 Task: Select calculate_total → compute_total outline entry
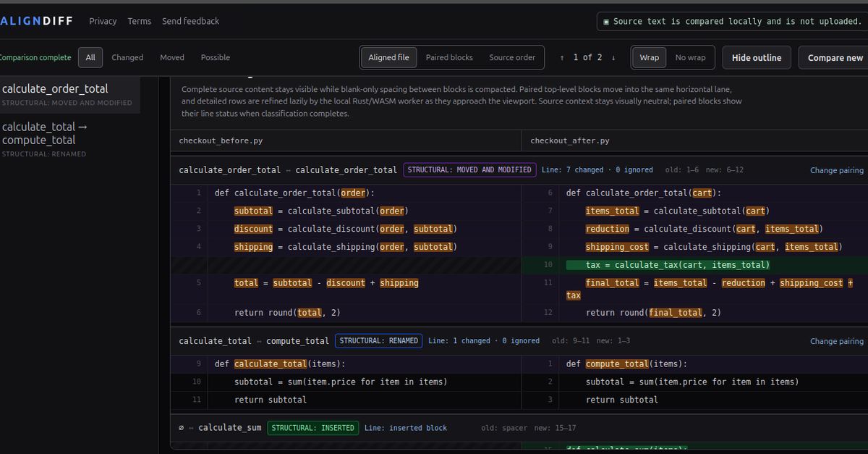tap(69, 139)
